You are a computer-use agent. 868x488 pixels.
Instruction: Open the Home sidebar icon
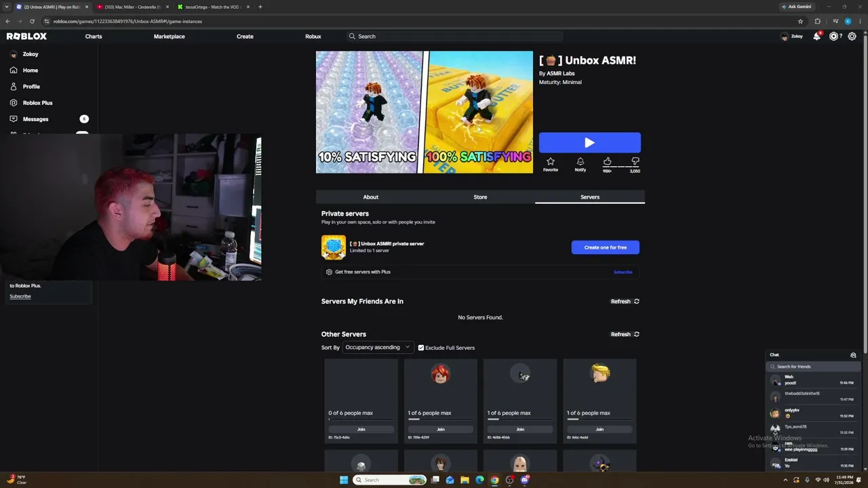[14, 70]
